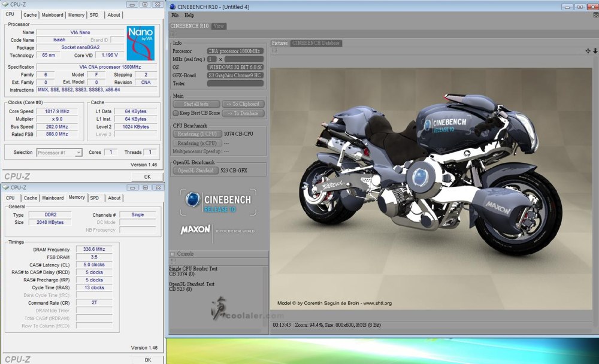
Task: Click the checkered layout icon beside Cinebench menu bar
Action: point(595,16)
